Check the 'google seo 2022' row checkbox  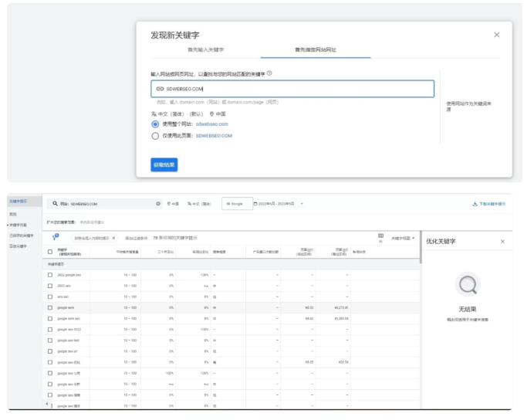tap(50, 330)
